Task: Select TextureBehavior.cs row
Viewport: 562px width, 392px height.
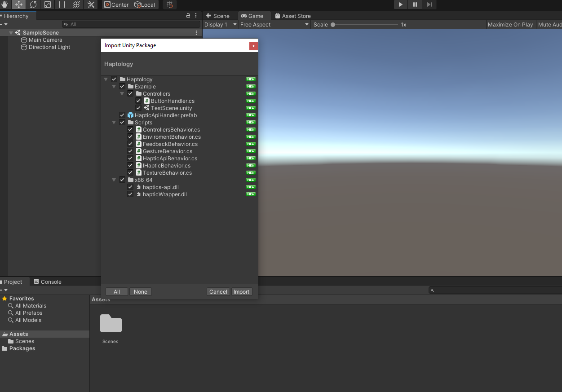Action: coord(180,173)
